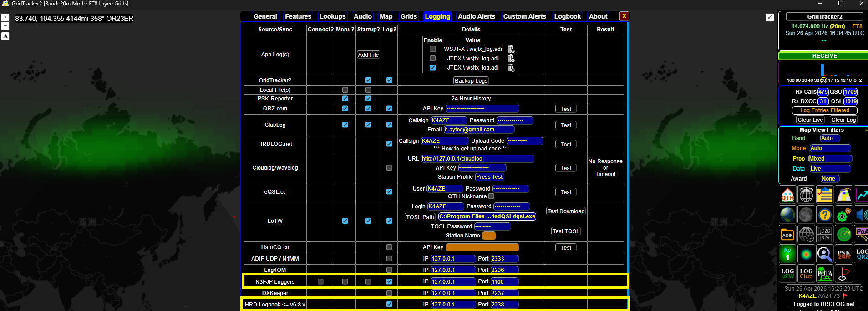Open the LOG LoTW icon
The height and width of the screenshot is (311, 868).
[787, 274]
